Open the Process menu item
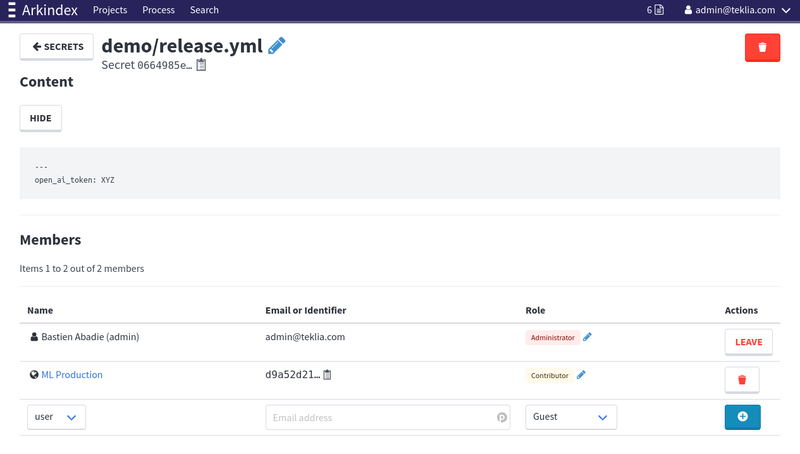Viewport: 800px width, 454px height. 158,10
